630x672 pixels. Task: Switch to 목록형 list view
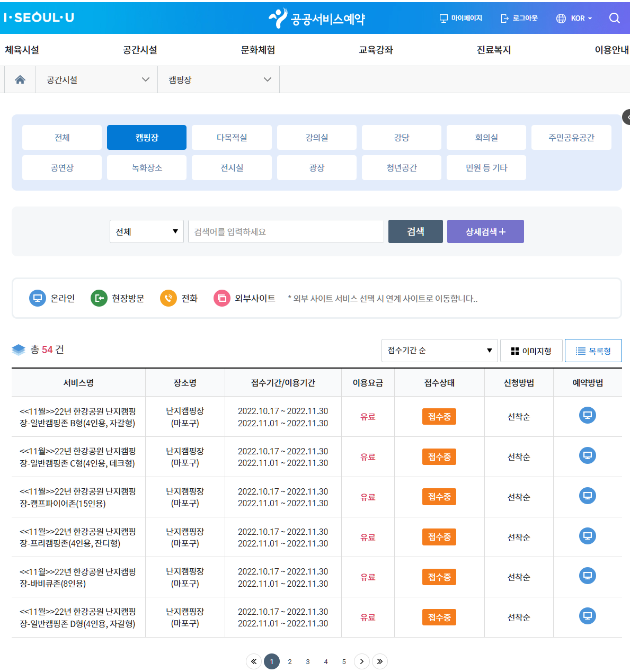[x=593, y=351]
